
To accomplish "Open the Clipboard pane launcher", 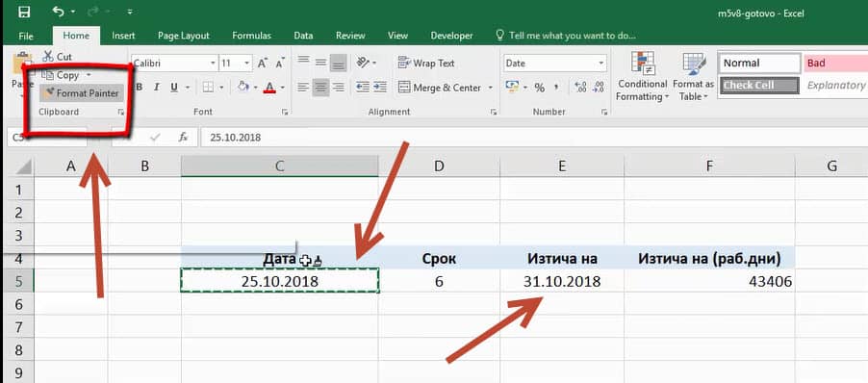I will (x=121, y=113).
